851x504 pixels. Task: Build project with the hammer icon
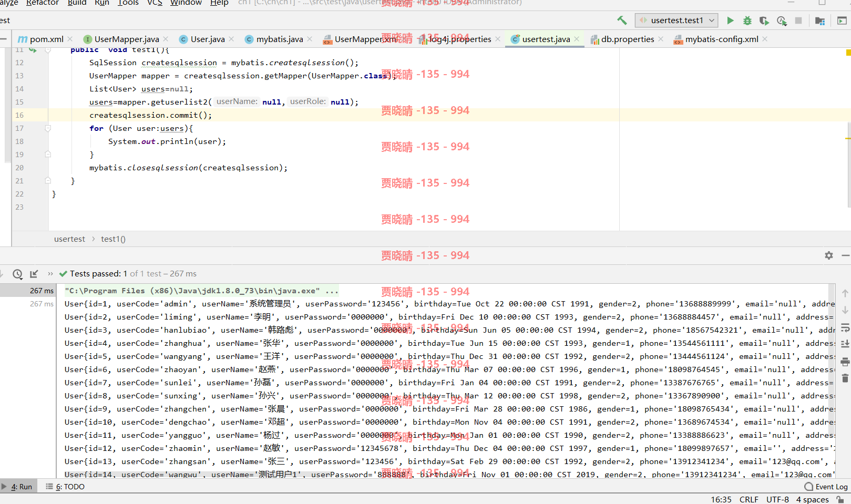pos(622,20)
